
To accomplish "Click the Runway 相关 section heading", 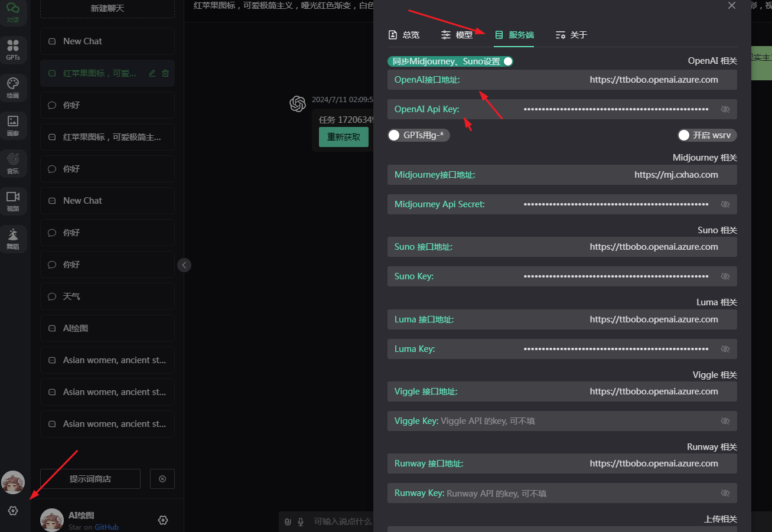I will (x=712, y=447).
